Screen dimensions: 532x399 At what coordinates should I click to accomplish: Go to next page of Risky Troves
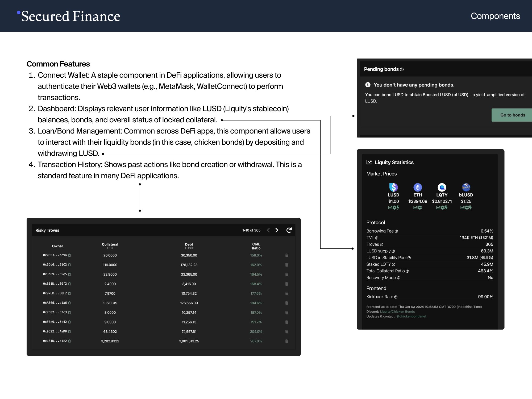point(277,230)
